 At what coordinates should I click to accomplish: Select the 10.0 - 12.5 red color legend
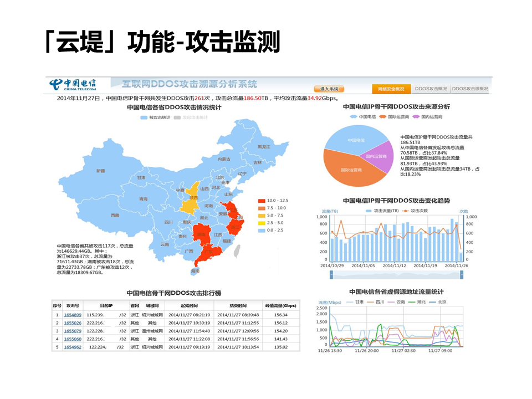(273, 201)
